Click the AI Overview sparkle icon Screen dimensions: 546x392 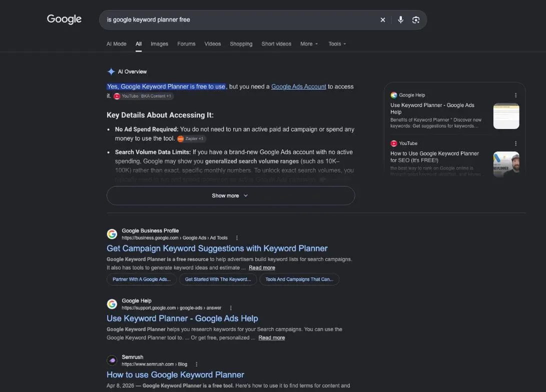point(111,71)
